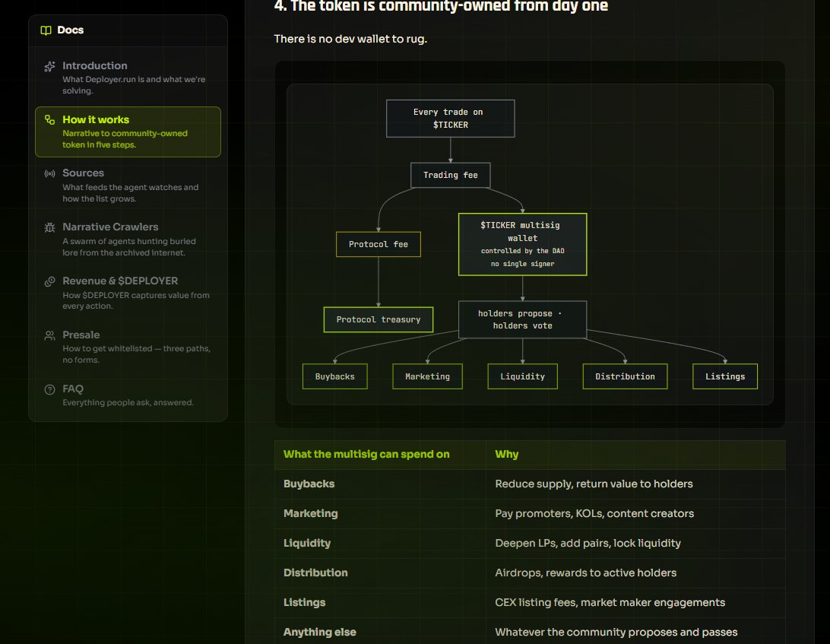Screen dimensions: 830x644
Task: Click the Trading fee diagram node
Action: (451, 176)
